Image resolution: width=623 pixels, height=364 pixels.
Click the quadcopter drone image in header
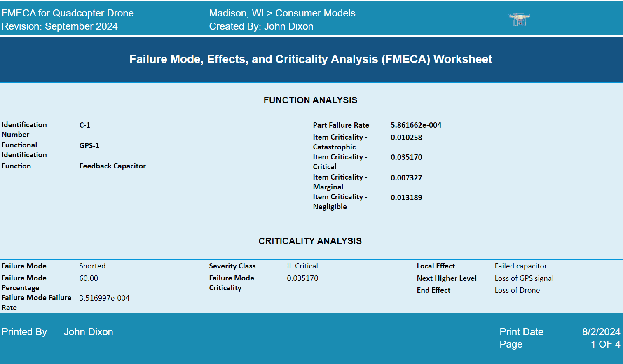click(519, 19)
